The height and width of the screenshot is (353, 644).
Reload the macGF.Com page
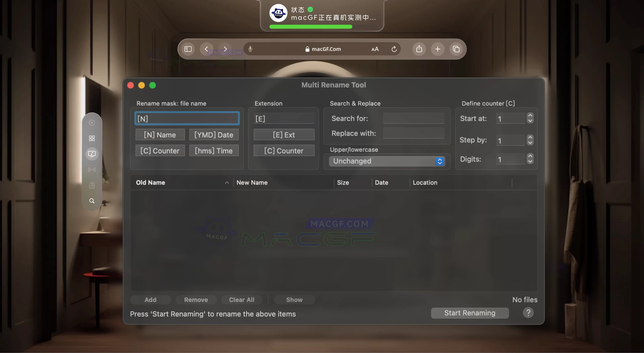tap(394, 49)
